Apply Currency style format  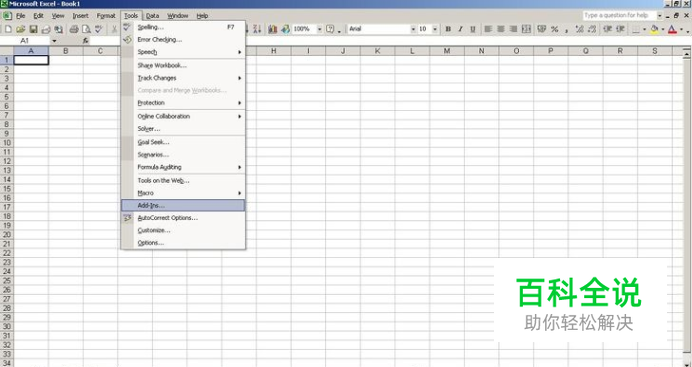(542, 29)
